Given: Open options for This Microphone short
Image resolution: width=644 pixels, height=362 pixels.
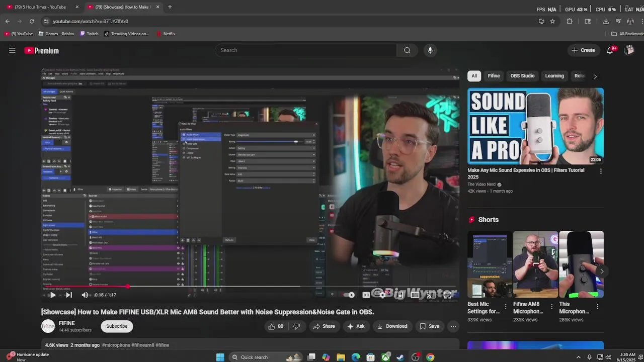Looking at the screenshot, I should (x=597, y=306).
